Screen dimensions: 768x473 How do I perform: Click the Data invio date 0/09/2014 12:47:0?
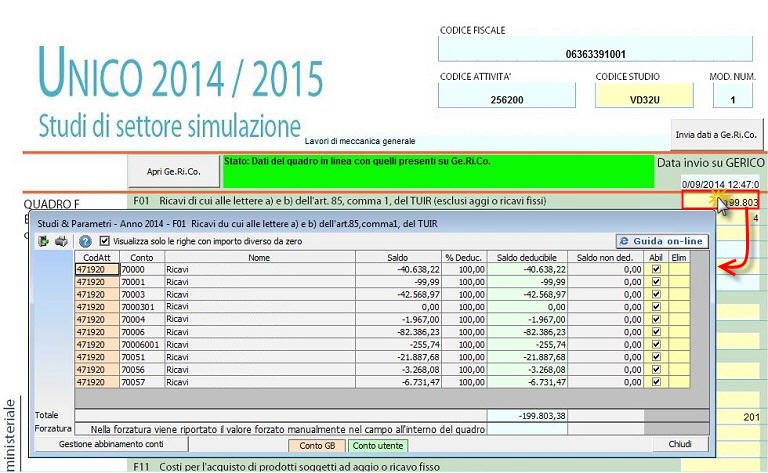tap(720, 184)
